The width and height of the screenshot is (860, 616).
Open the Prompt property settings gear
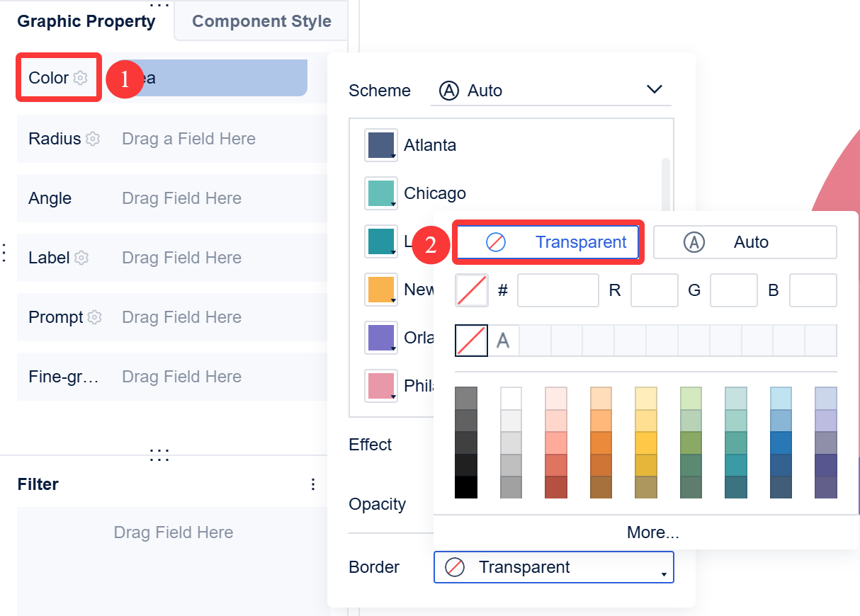95,317
